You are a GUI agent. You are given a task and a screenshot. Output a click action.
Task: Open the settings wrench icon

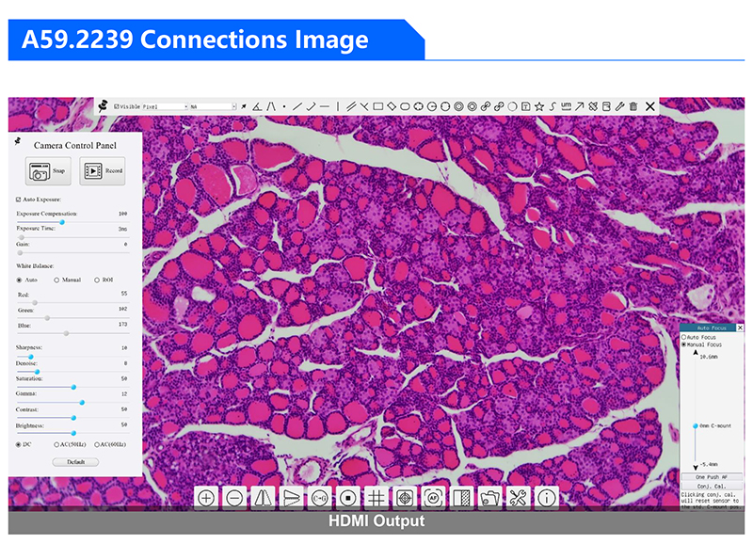click(x=517, y=497)
